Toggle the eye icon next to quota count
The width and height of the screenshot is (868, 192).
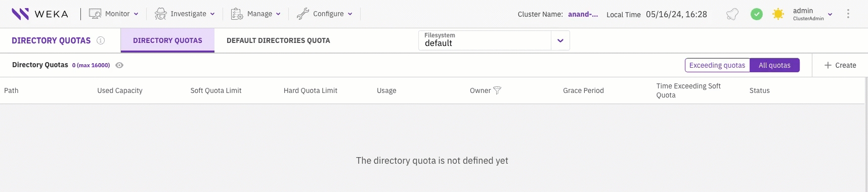pos(119,65)
